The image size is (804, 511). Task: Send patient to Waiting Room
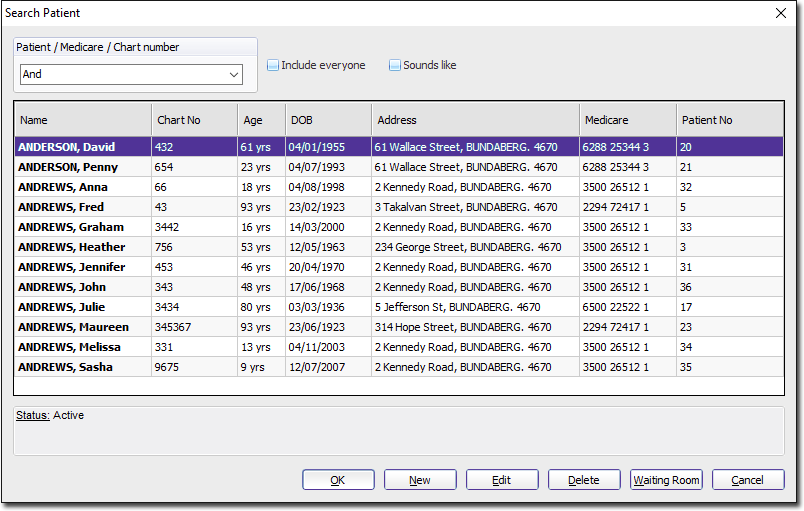(x=666, y=480)
